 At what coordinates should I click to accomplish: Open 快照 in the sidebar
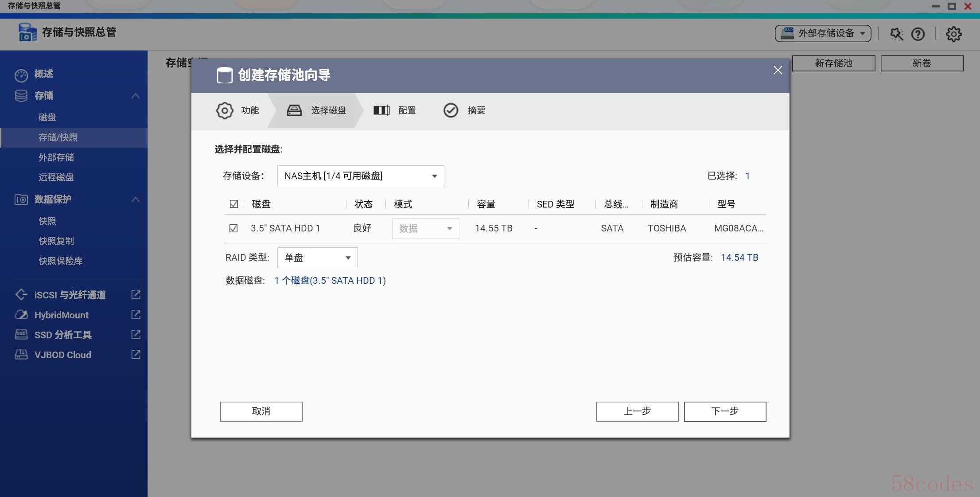(x=47, y=221)
